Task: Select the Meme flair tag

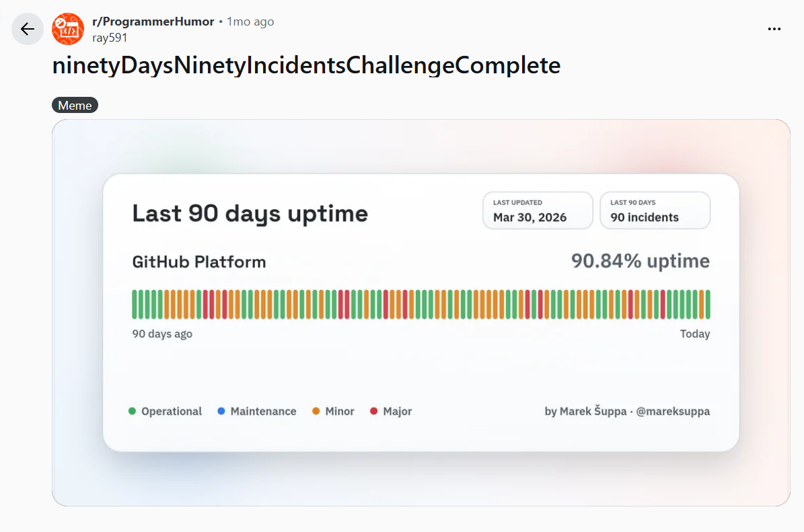Action: coord(75,105)
